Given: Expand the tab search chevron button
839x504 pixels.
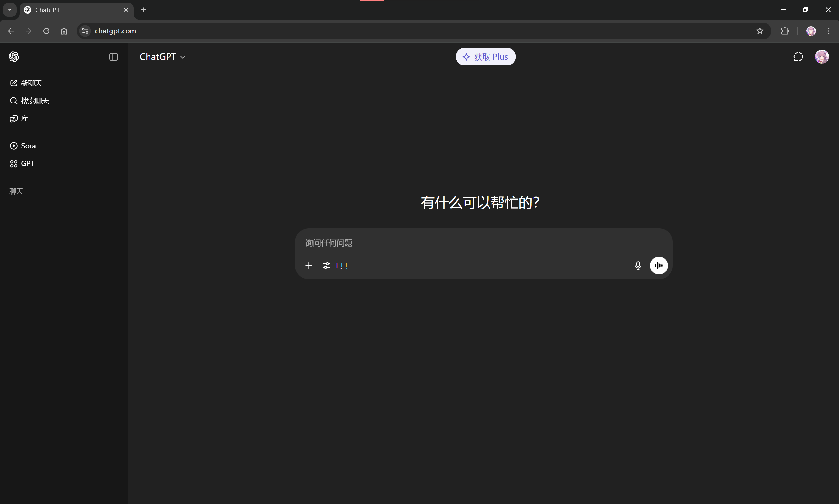Looking at the screenshot, I should point(10,10).
